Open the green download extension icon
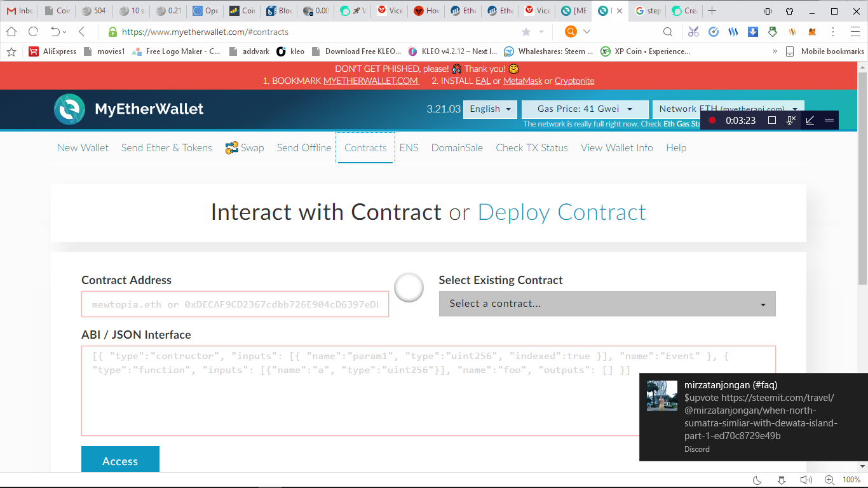This screenshot has width=868, height=488. click(773, 32)
